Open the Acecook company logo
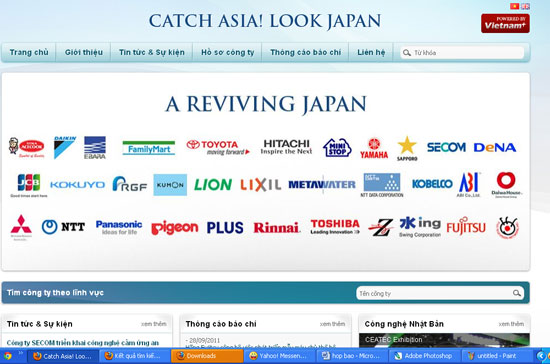This screenshot has height=364, width=550. tap(27, 147)
